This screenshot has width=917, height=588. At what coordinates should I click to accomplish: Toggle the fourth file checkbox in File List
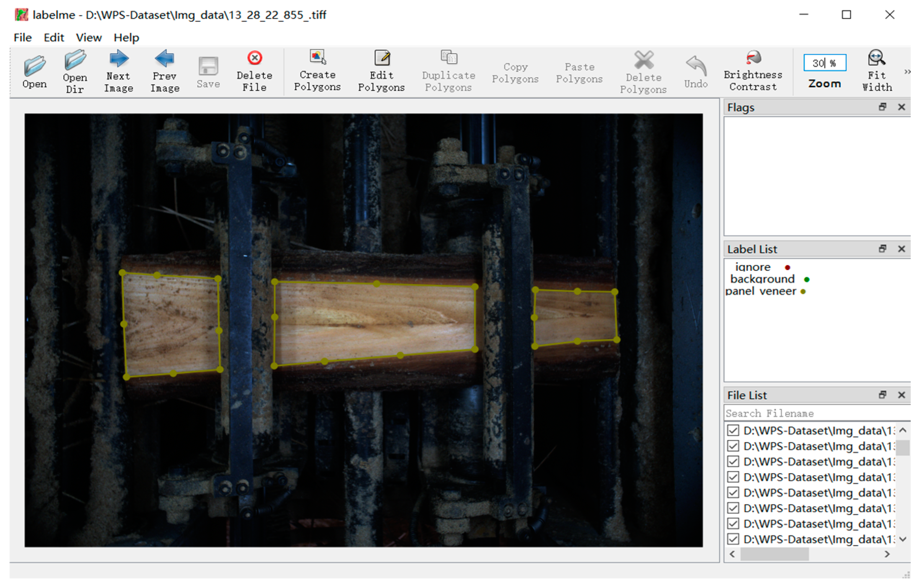pyautogui.click(x=733, y=477)
